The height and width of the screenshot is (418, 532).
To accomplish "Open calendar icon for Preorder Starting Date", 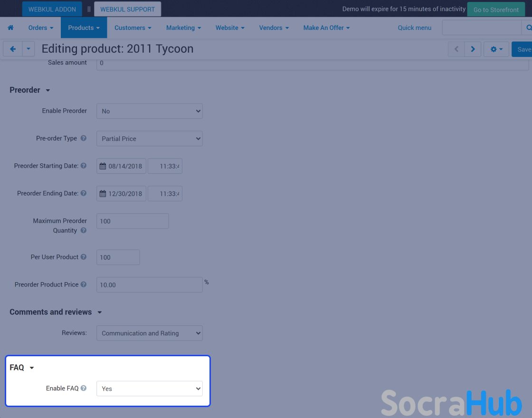I will pos(103,166).
